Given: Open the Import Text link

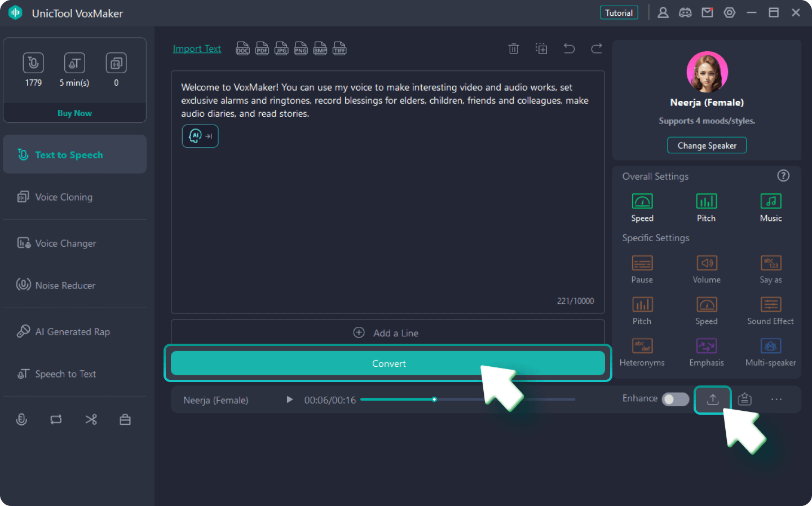Looking at the screenshot, I should click(x=197, y=48).
